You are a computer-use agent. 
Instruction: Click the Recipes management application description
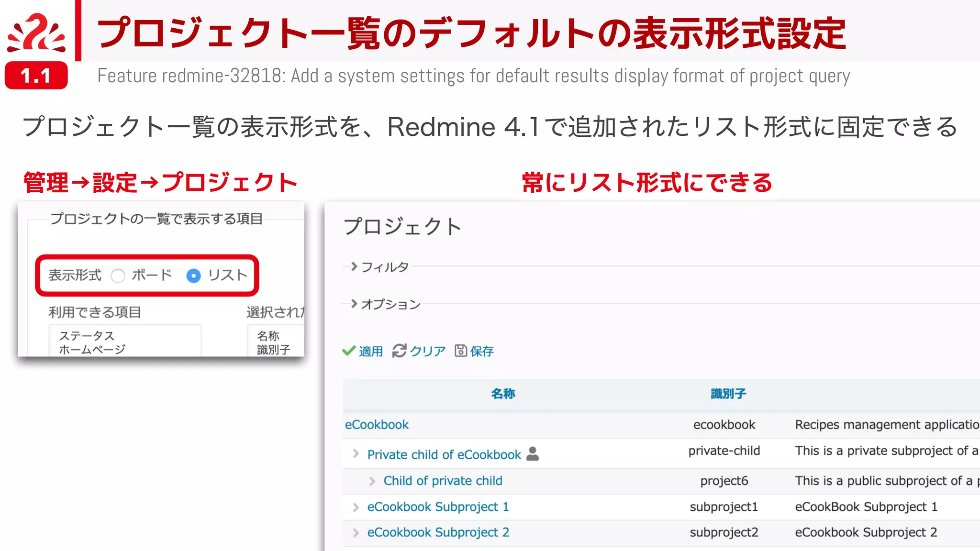(x=887, y=425)
